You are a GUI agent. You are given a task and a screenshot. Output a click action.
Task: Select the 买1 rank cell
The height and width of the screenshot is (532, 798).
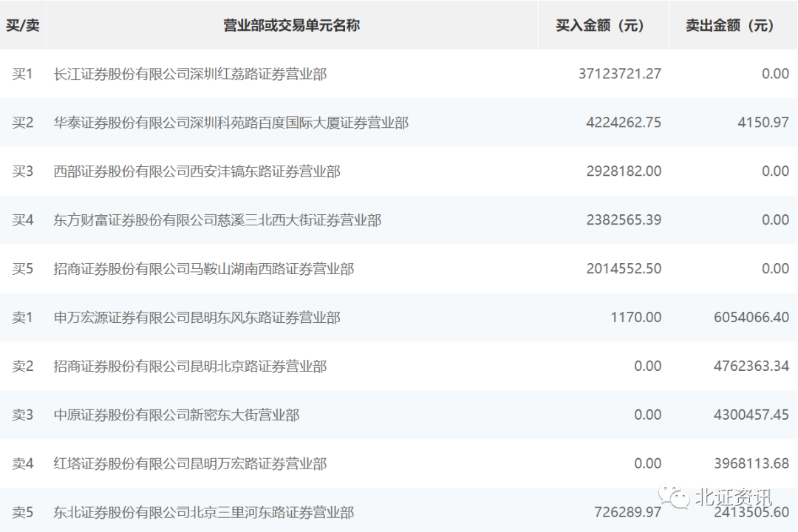[23, 74]
